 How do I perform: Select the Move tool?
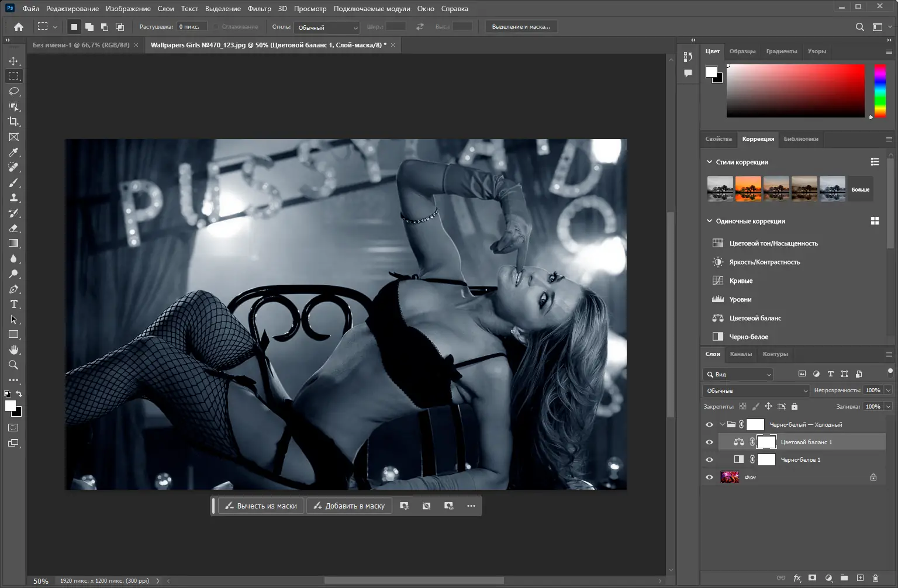pos(13,61)
